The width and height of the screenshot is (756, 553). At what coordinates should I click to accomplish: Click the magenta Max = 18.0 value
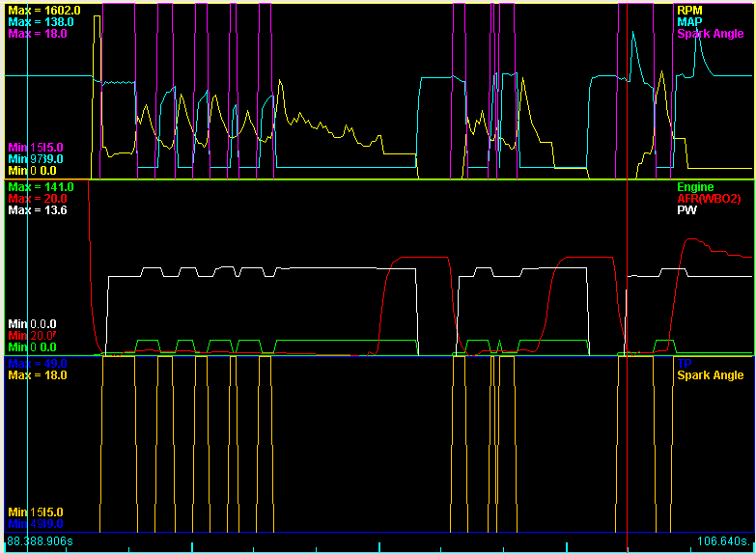click(38, 34)
